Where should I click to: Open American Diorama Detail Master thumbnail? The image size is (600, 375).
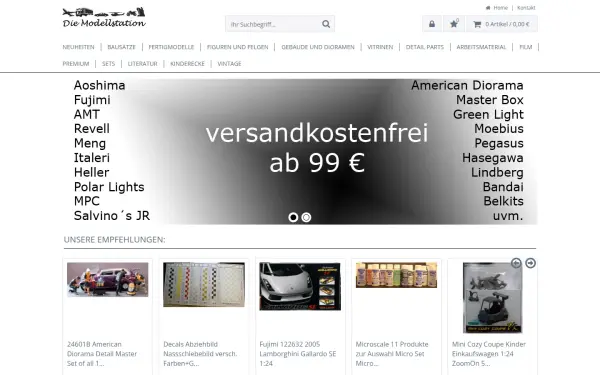click(x=108, y=279)
